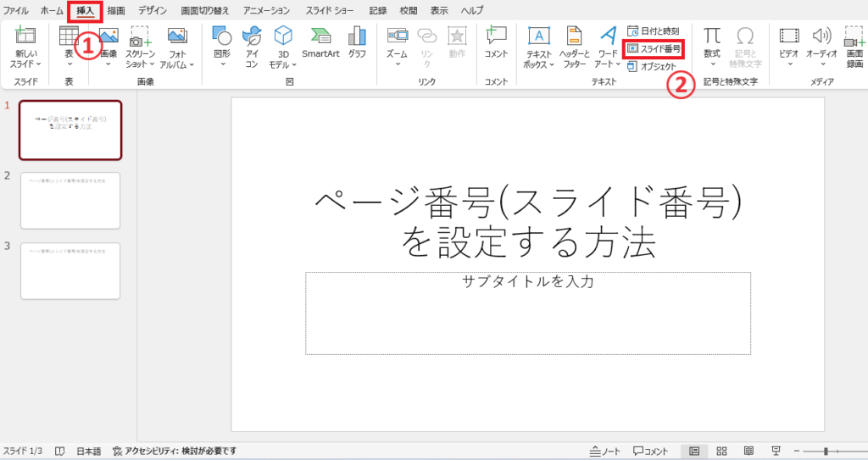868x460 pixels.
Task: Click the Link (リンク) chain icon
Action: click(427, 36)
